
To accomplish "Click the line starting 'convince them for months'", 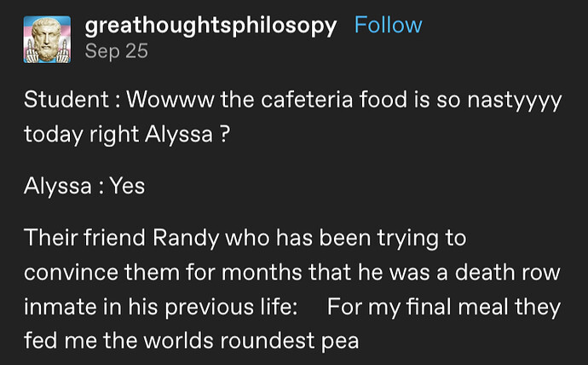I will coord(291,272).
